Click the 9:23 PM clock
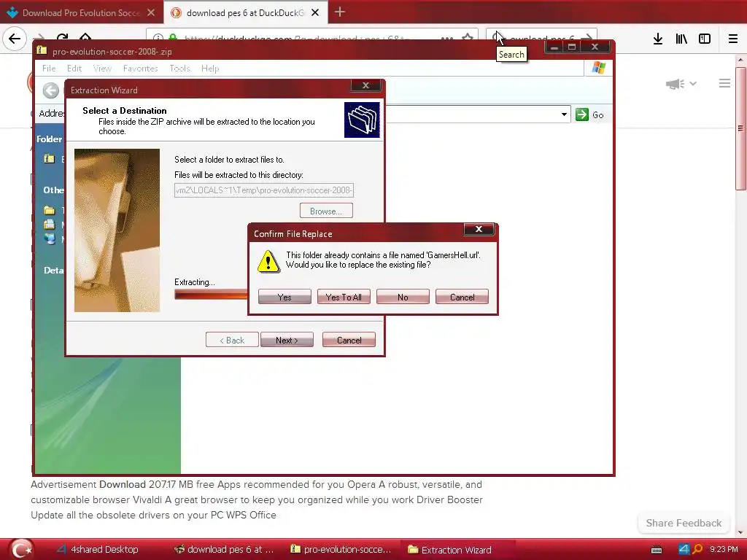 pos(724,549)
